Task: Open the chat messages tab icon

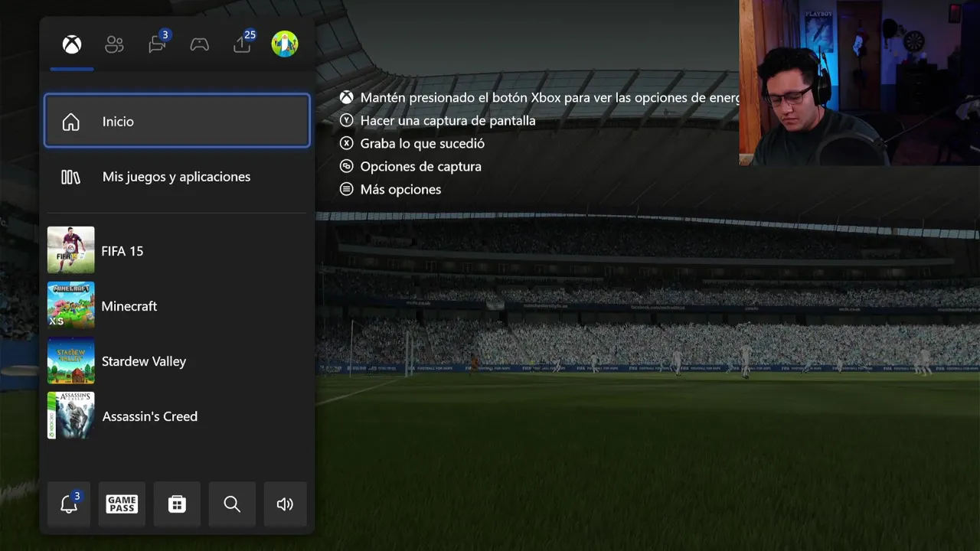Action: pos(158,44)
